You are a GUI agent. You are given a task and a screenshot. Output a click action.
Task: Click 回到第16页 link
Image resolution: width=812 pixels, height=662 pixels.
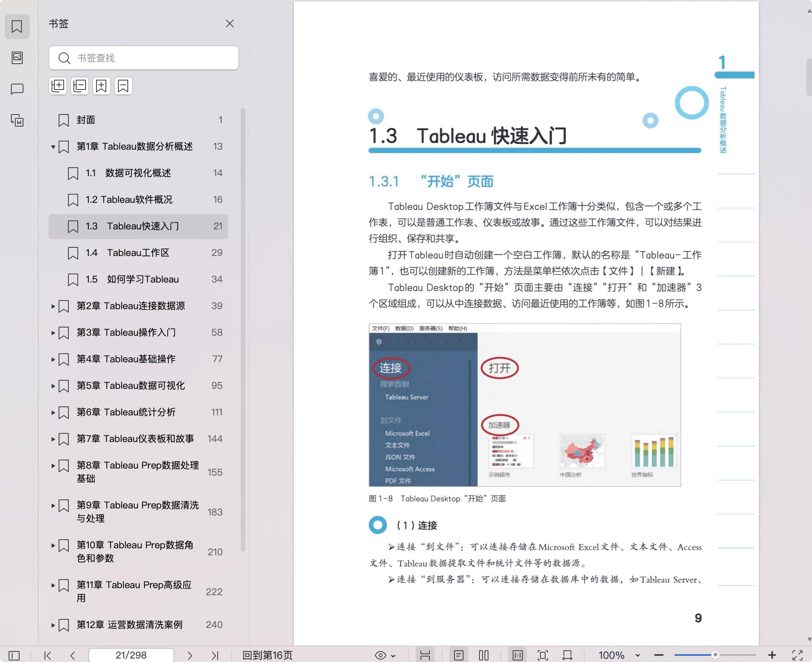click(267, 655)
